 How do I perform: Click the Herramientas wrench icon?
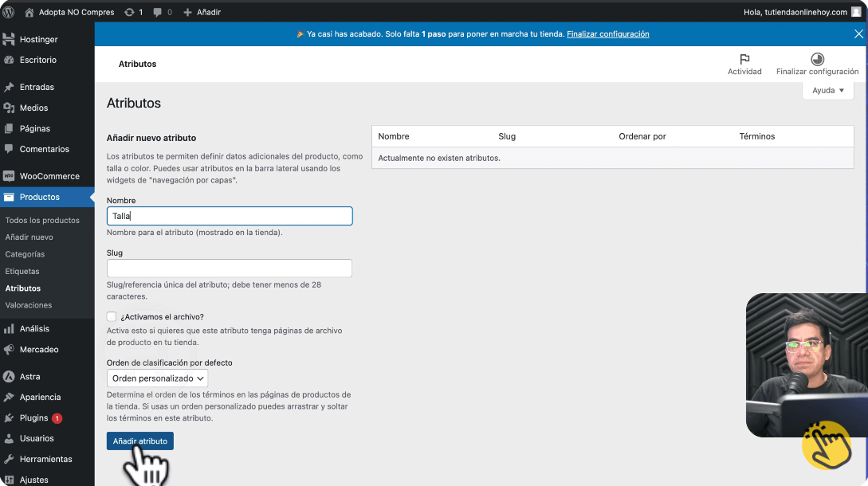point(9,459)
